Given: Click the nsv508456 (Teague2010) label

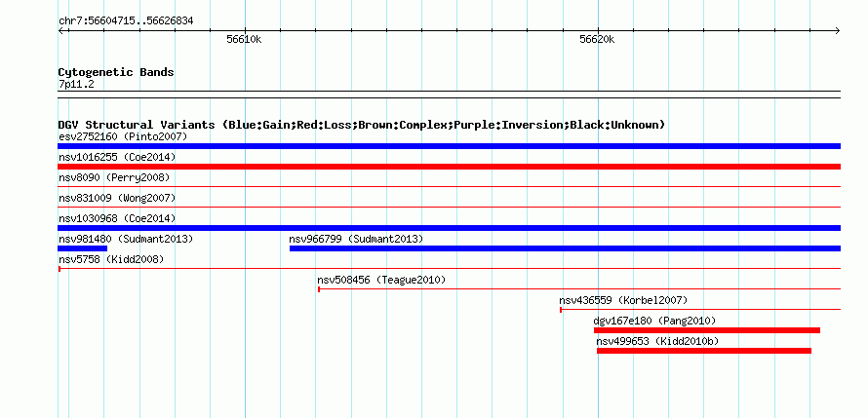Looking at the screenshot, I should pos(381,280).
